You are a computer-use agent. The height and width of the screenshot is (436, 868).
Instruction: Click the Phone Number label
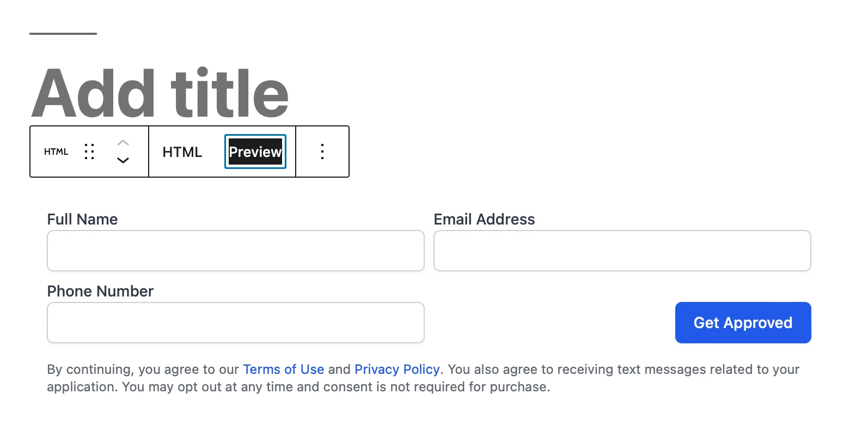tap(100, 291)
